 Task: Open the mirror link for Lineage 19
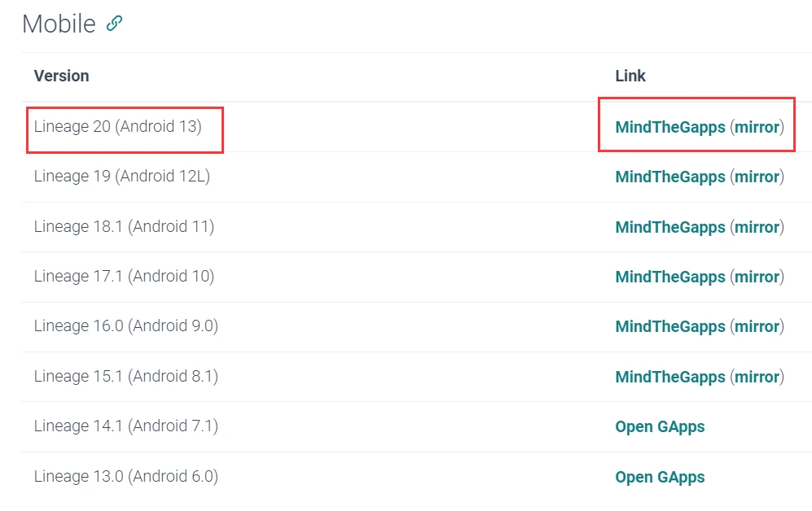[x=757, y=177]
